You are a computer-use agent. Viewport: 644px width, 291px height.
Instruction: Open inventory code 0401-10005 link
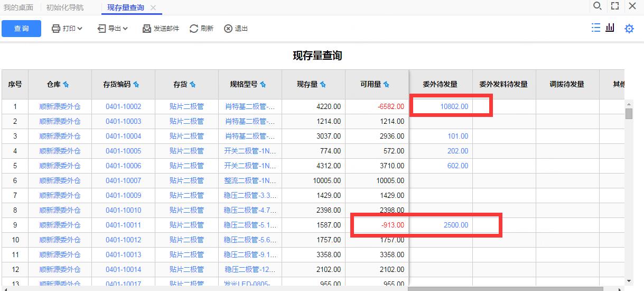click(124, 151)
